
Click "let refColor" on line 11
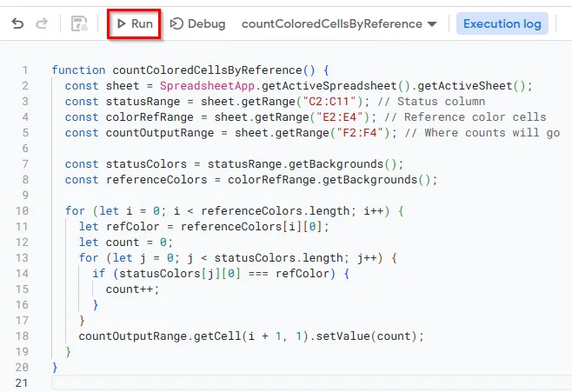pos(119,227)
